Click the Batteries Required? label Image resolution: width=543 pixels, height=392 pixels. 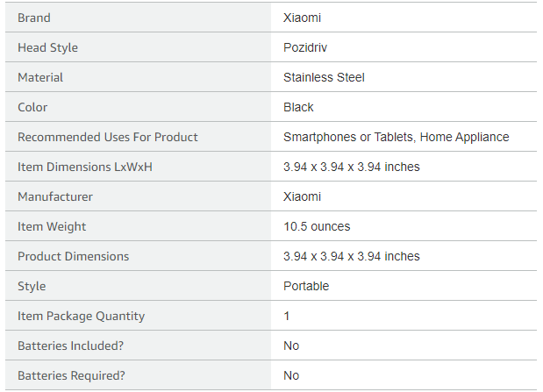pos(71,375)
